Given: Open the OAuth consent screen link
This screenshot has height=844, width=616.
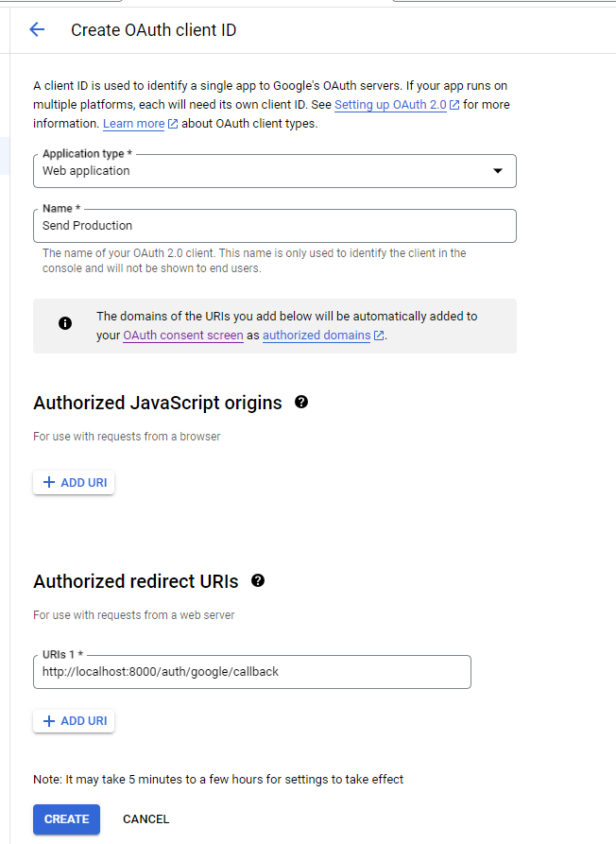Looking at the screenshot, I should (x=183, y=336).
